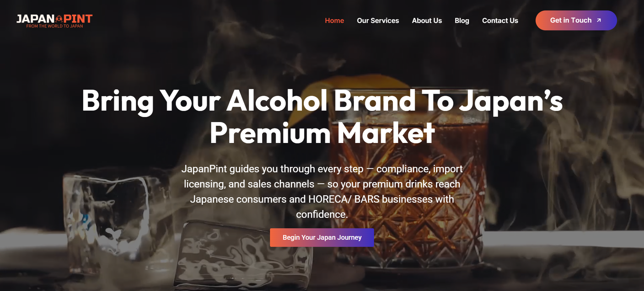Select Contact Us in the navigation
This screenshot has height=291, width=644.
click(x=500, y=21)
